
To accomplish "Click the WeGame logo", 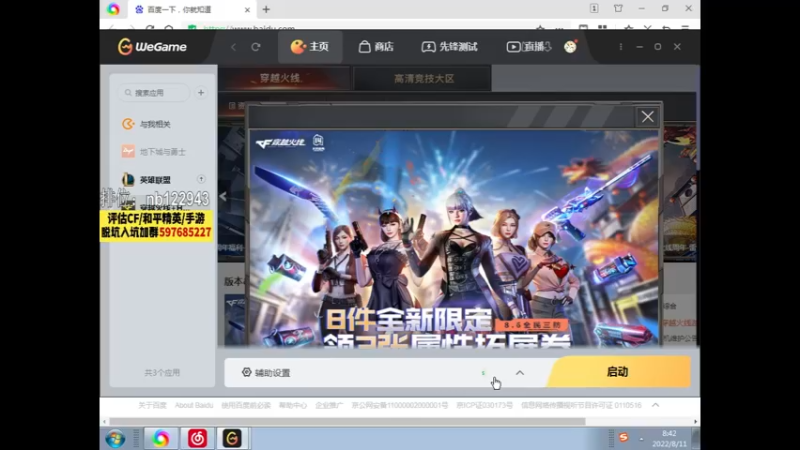I will [152, 46].
